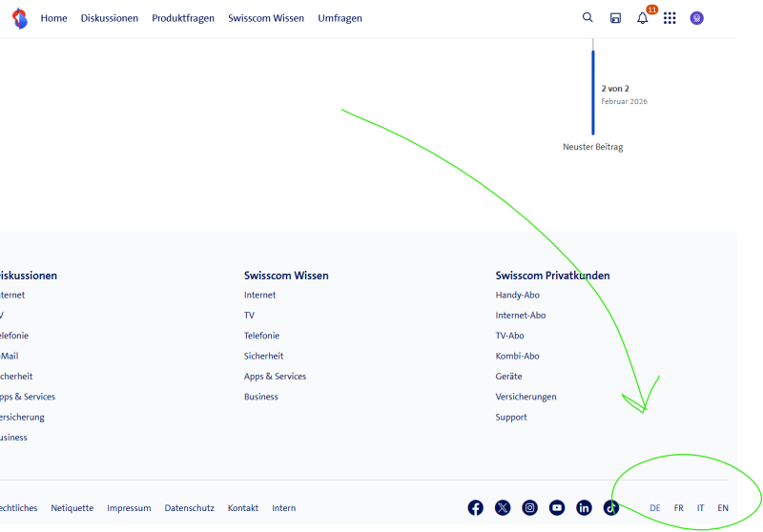Click the Swisscom logo
The width and height of the screenshot is (763, 532).
tap(20, 18)
